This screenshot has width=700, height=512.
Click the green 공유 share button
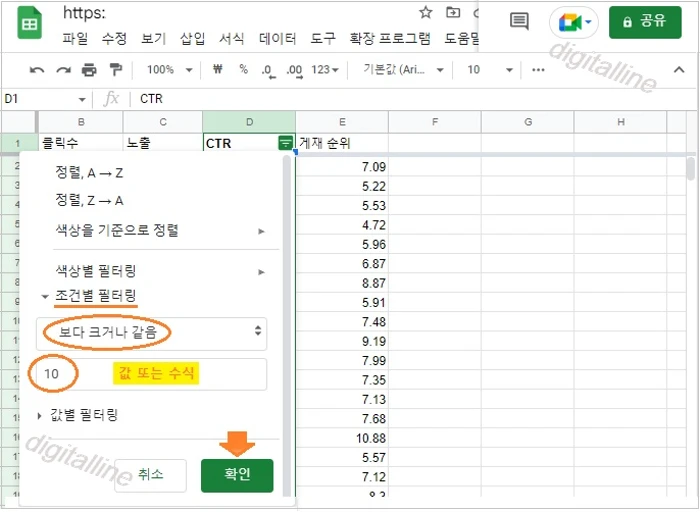point(645,22)
